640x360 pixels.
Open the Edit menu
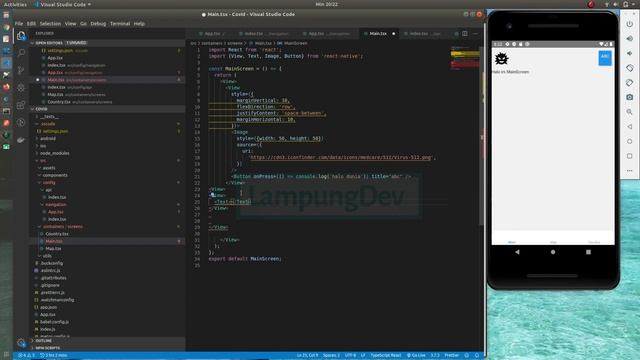(31, 24)
